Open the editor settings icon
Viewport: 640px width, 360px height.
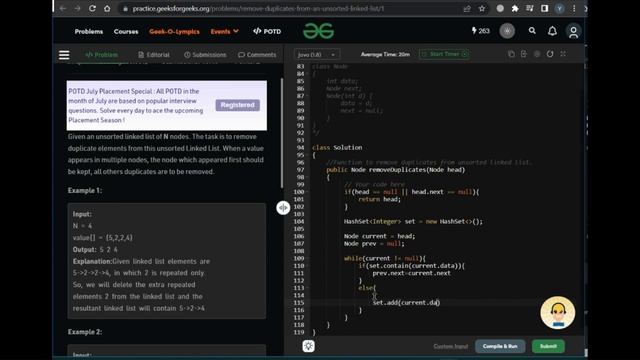537,54
